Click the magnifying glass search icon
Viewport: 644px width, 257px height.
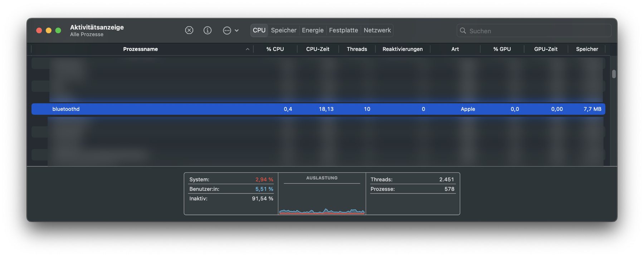pos(463,31)
